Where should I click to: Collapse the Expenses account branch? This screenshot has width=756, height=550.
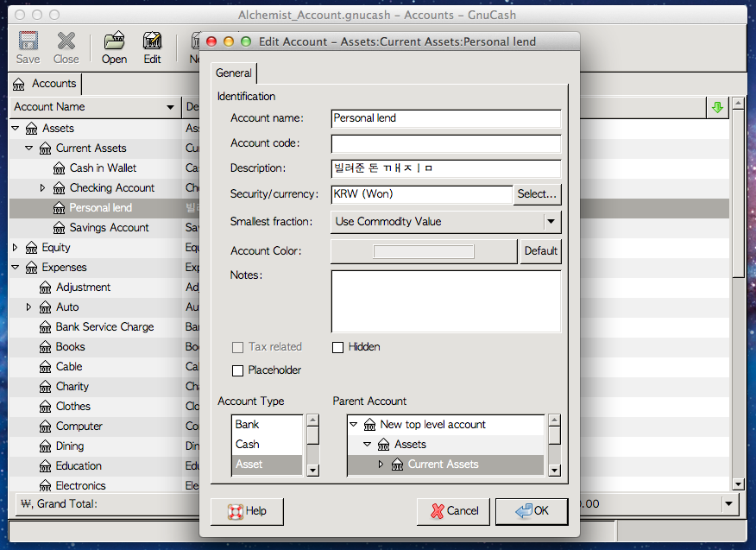(16, 268)
